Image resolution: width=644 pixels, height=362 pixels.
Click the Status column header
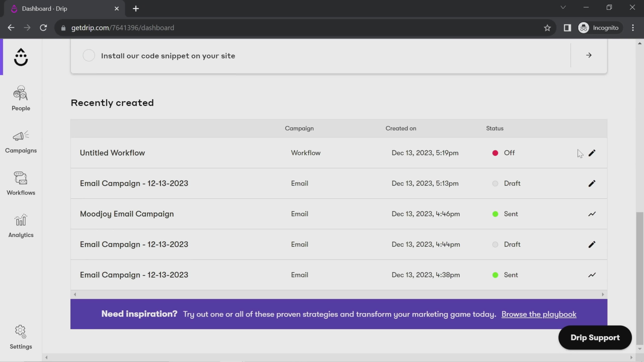click(495, 128)
